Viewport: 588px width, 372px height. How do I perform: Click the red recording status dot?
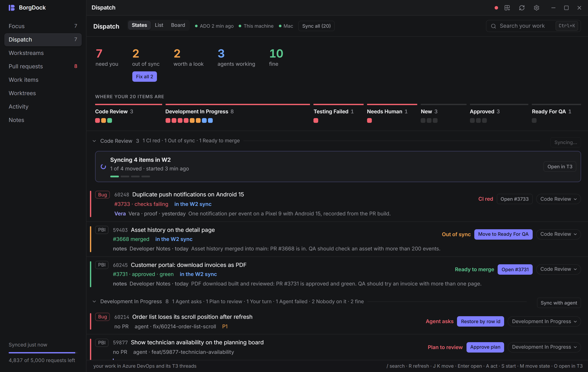coord(496,8)
